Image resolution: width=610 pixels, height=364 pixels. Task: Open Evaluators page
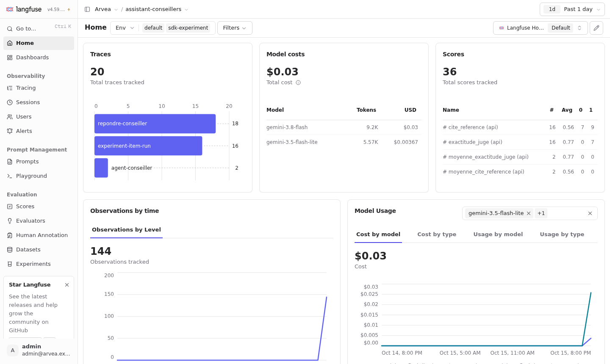[39, 221]
